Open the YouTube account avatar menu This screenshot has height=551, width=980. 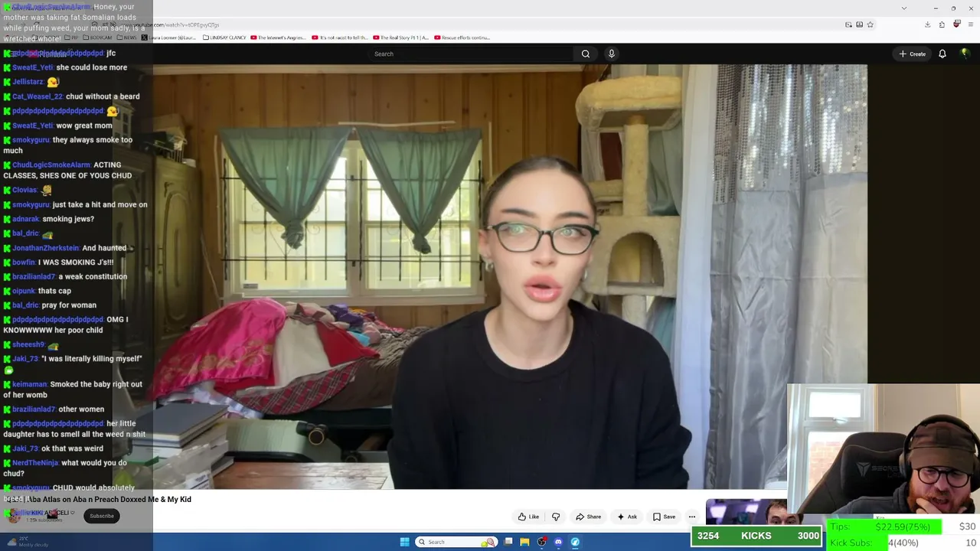(x=965, y=54)
